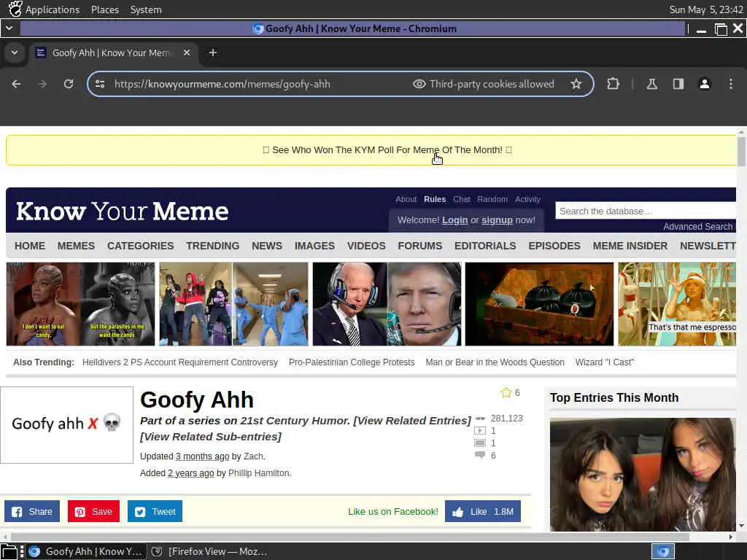Click the Login link

pos(455,220)
